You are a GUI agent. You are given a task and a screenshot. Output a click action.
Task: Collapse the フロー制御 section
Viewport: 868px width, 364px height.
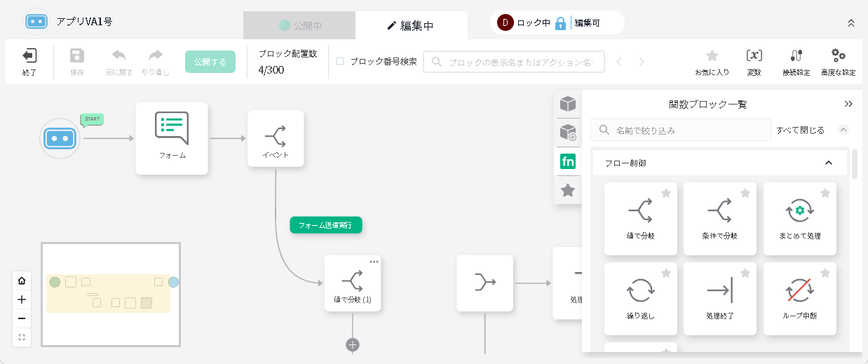point(828,163)
